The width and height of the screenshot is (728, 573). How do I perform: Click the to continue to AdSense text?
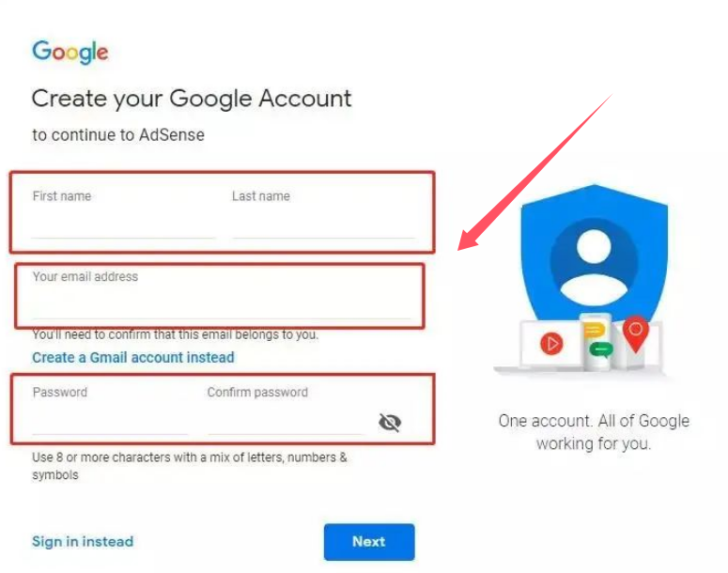coord(118,135)
